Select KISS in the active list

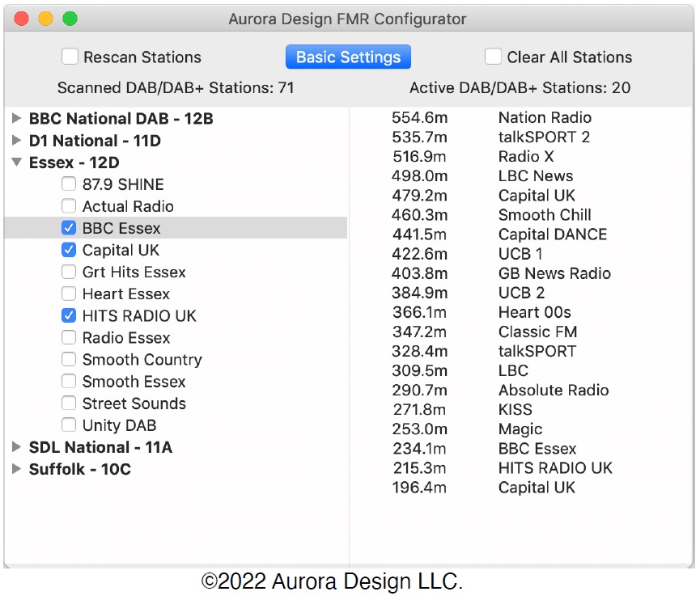515,409
